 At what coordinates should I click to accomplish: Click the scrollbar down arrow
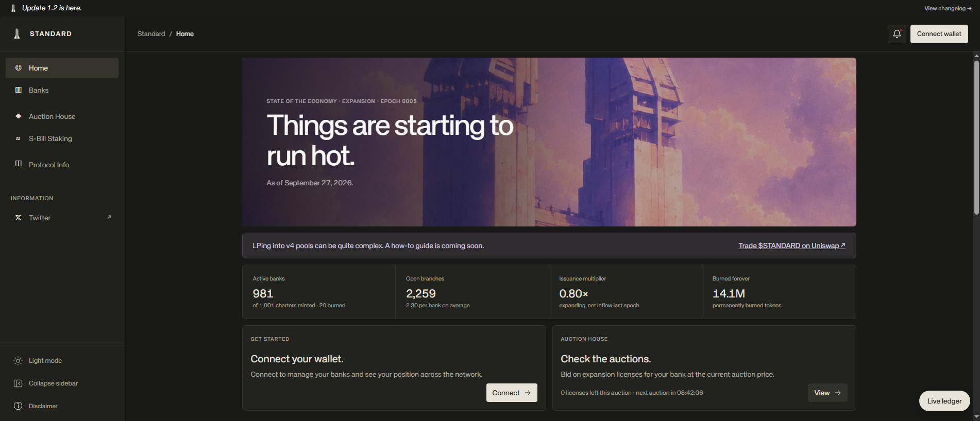point(976,417)
